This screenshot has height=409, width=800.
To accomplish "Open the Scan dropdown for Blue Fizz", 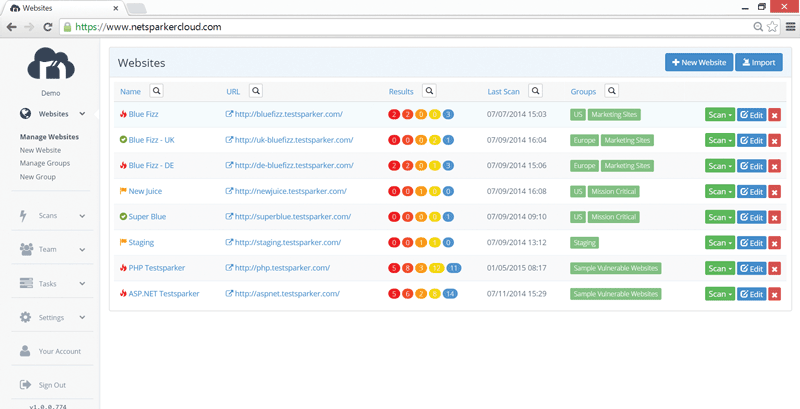I will point(720,115).
